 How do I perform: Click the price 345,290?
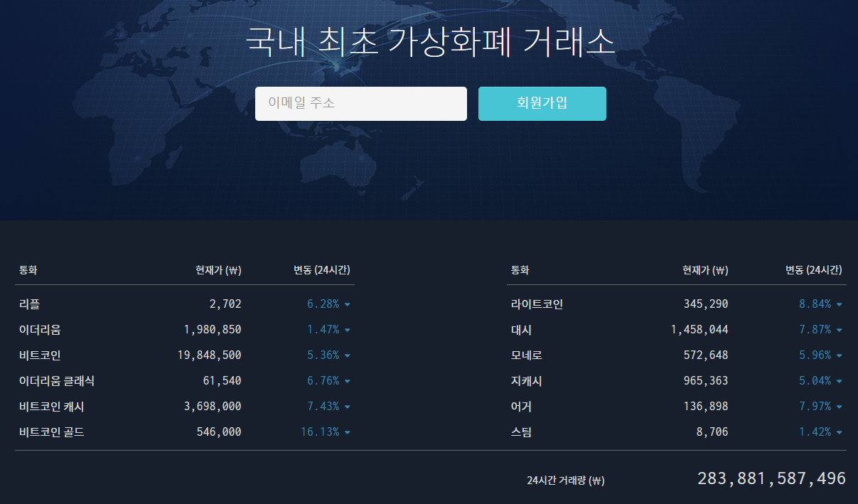tap(706, 304)
